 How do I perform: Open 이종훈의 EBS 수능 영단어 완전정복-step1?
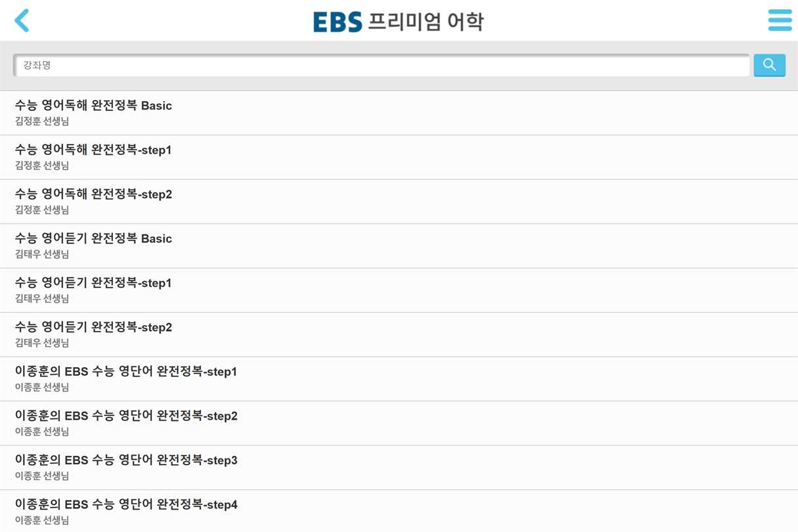click(399, 379)
